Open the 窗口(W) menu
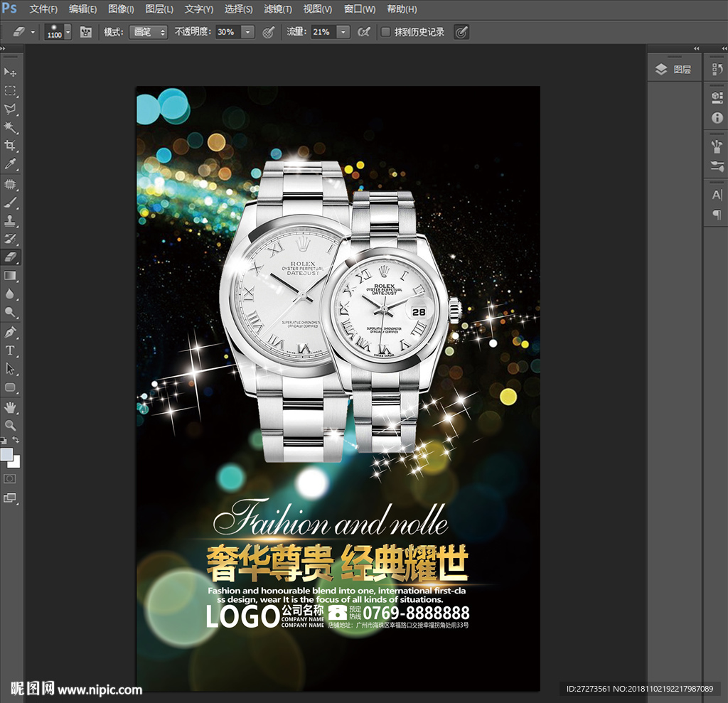 [x=360, y=9]
